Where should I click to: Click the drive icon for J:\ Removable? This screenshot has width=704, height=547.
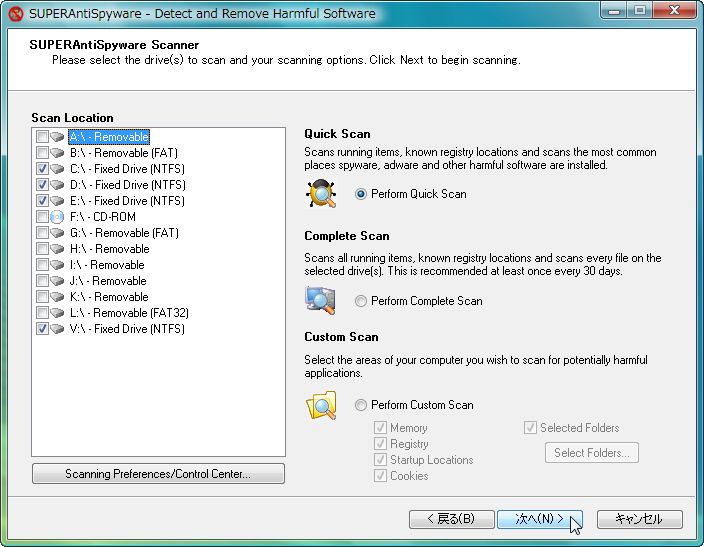click(x=57, y=281)
